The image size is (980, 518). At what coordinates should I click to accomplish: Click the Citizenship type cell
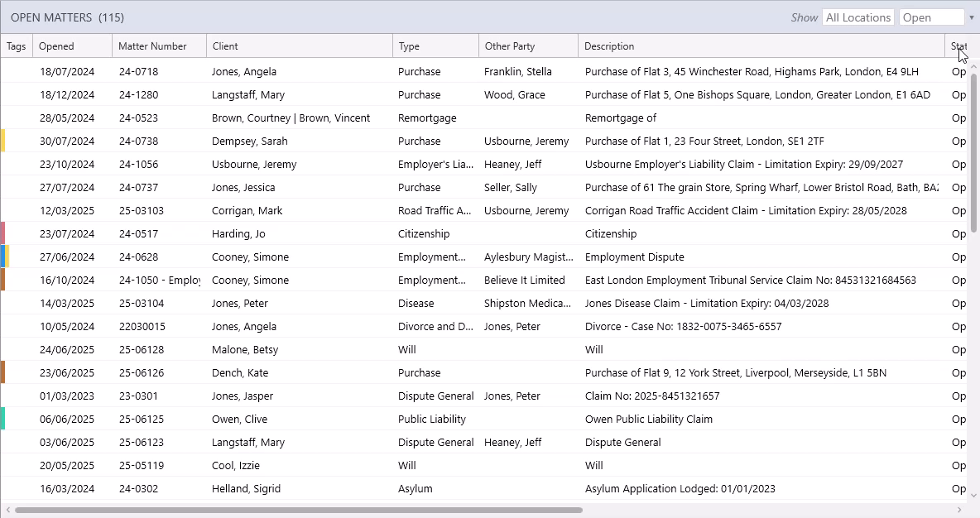pos(424,233)
